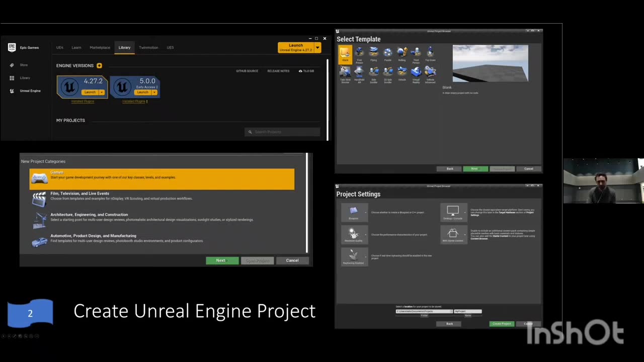Screen dimensions: 644x362
Task: Click the Architecture category crane icon
Action: tap(39, 221)
